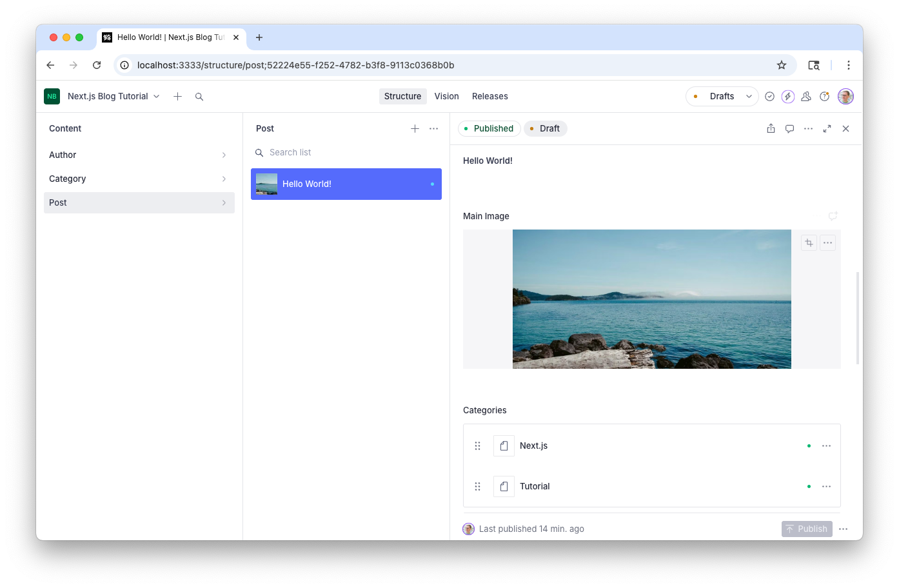Expand the Next.js Blog Tutorial project menu
The image size is (899, 588).
click(157, 96)
